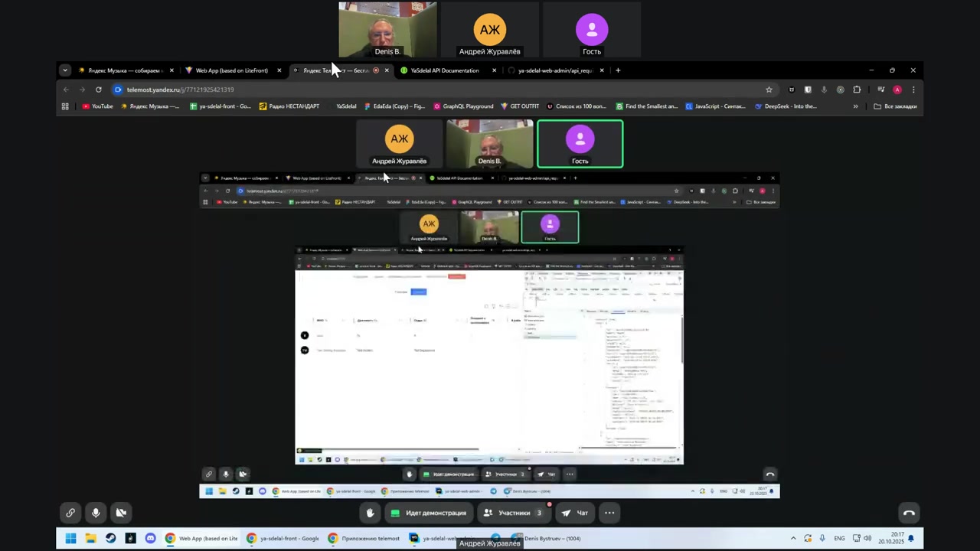Raise hand in the meeting
The height and width of the screenshot is (551, 980).
pyautogui.click(x=371, y=513)
